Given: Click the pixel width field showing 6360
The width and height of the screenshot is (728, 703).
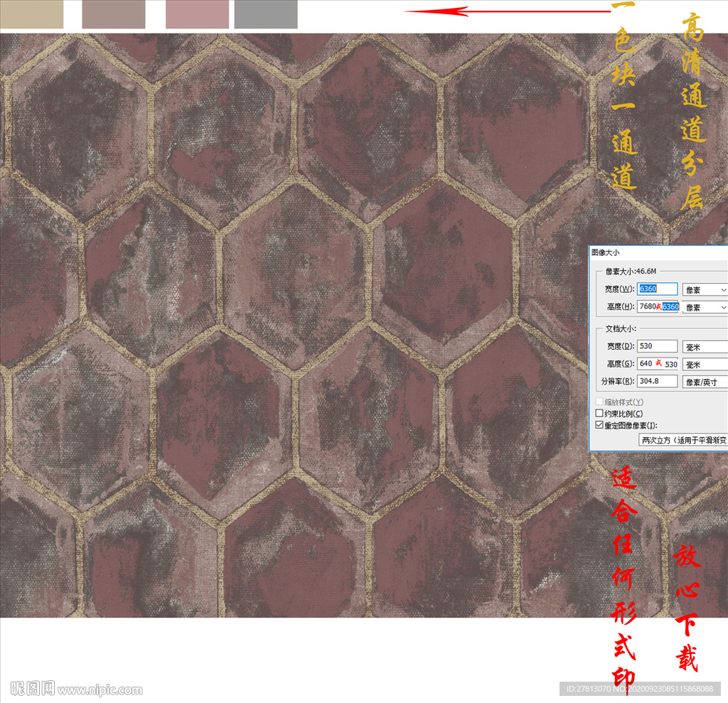Looking at the screenshot, I should tap(657, 289).
